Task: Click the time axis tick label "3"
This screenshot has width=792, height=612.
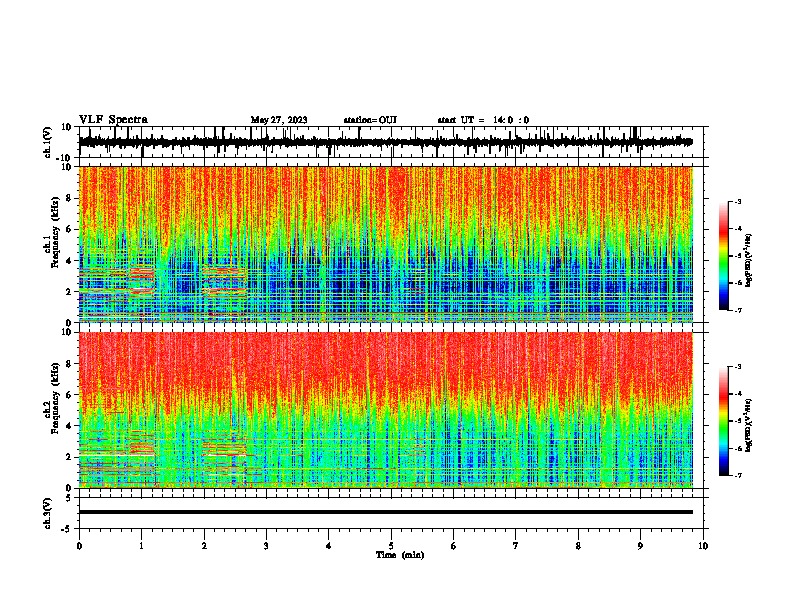Action: 266,546
